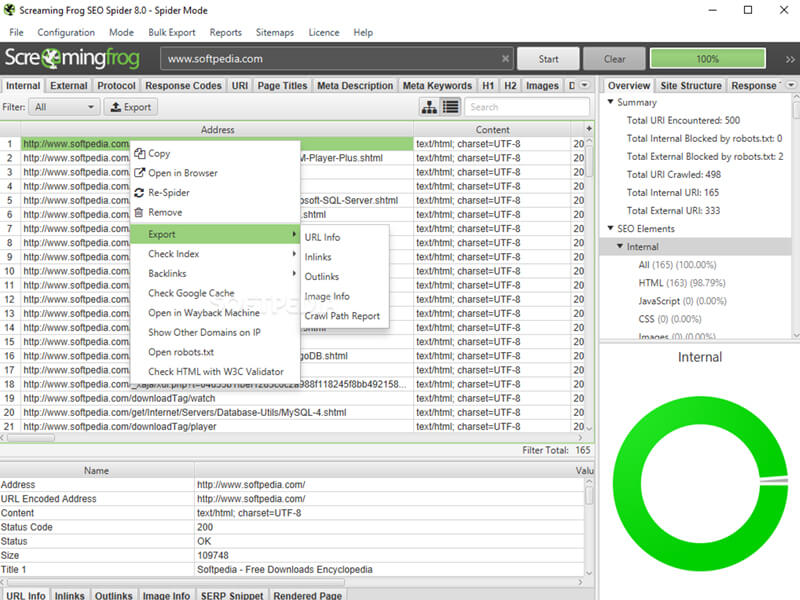This screenshot has height=600, width=800.
Task: Click the Screaming Frog logo
Action: click(x=72, y=59)
